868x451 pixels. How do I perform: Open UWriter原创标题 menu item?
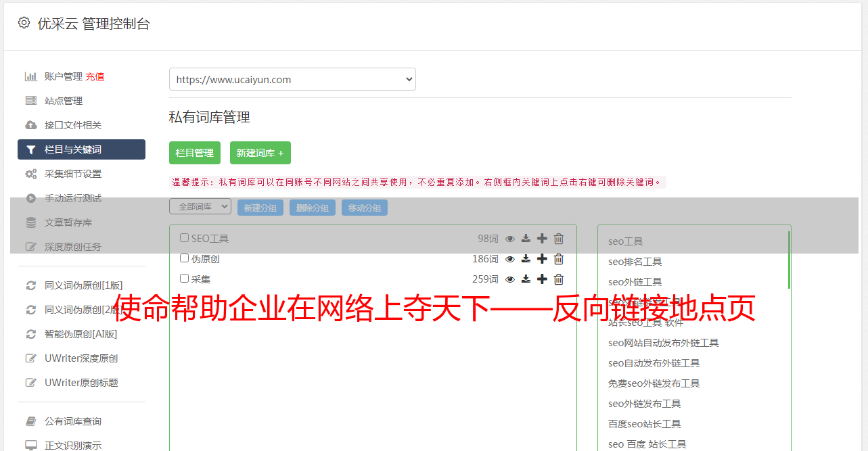81,383
